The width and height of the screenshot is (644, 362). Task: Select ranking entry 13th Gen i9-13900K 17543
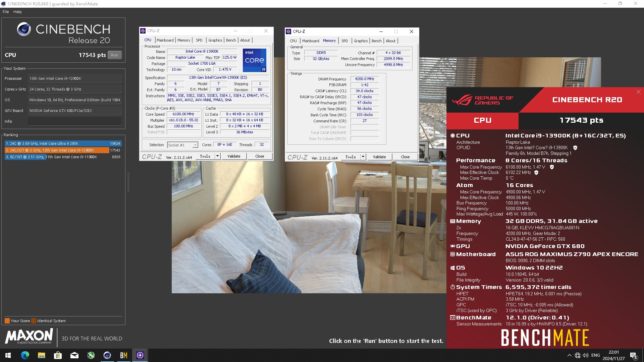click(63, 150)
